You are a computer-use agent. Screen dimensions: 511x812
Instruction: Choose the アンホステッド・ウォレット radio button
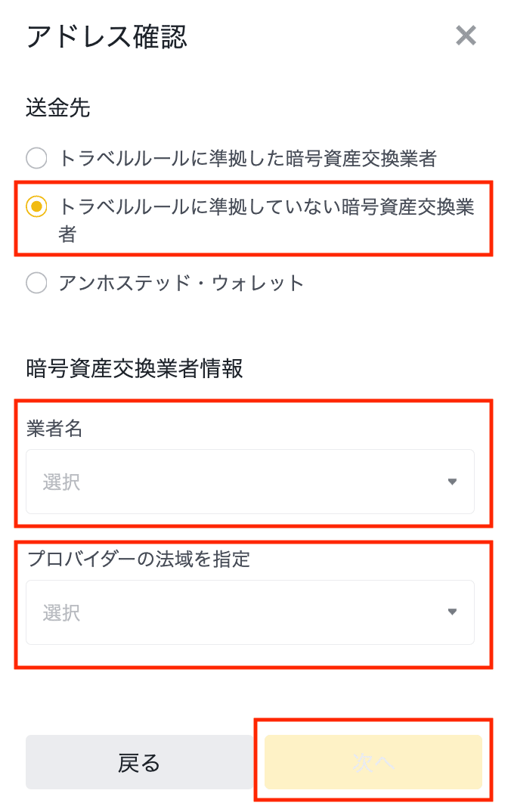point(36,284)
